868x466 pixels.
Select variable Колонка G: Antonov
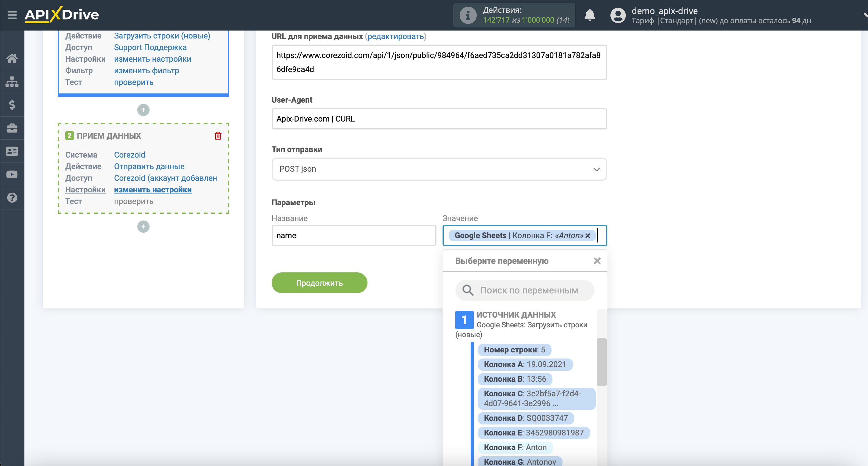point(520,462)
